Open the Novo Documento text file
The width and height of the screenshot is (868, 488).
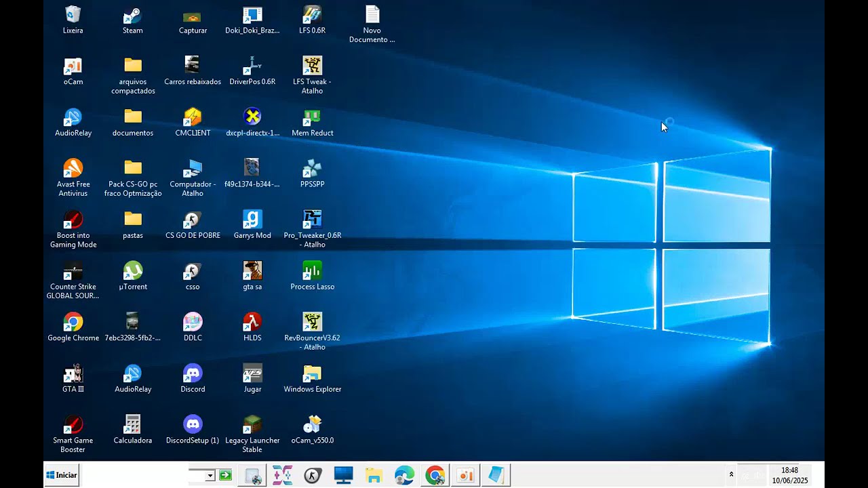coord(372,24)
